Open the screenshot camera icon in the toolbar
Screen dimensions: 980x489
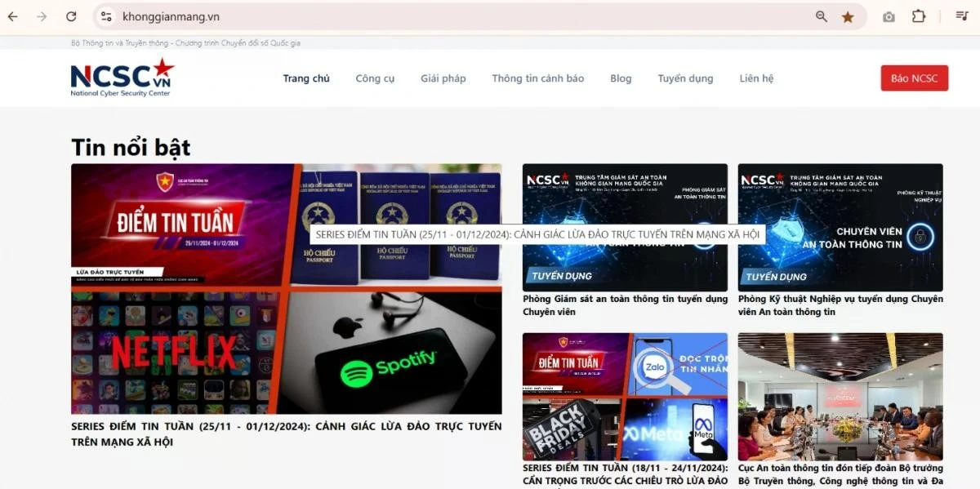889,16
